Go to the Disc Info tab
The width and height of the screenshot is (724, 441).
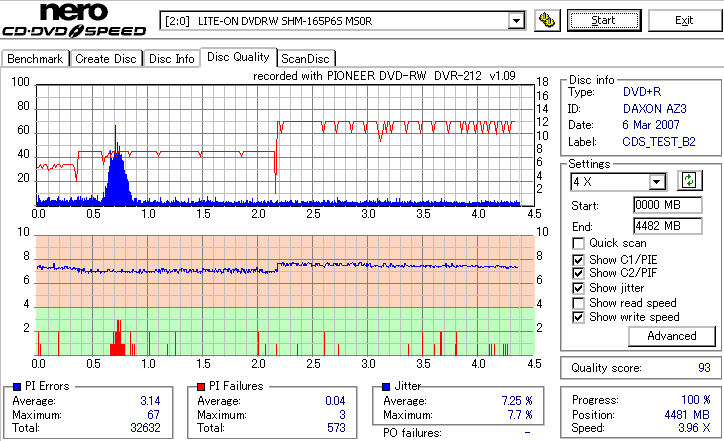[171, 59]
